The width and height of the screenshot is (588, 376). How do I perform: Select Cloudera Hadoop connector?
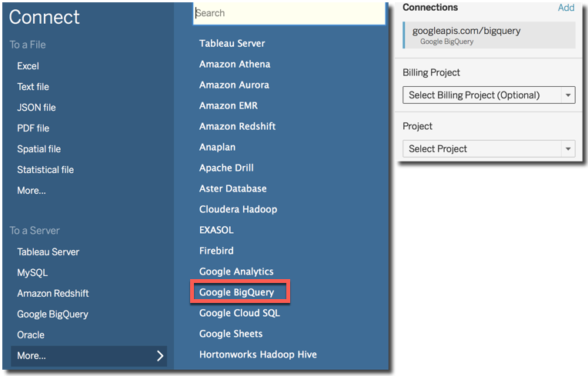coord(238,209)
